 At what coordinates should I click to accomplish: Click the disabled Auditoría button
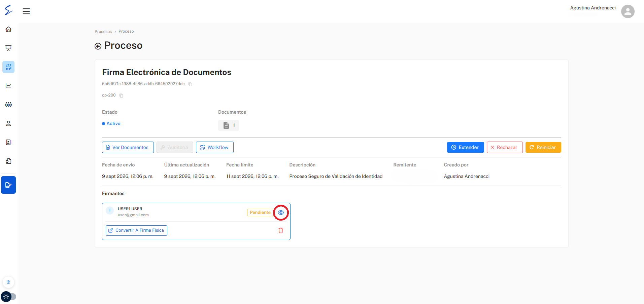tap(175, 147)
